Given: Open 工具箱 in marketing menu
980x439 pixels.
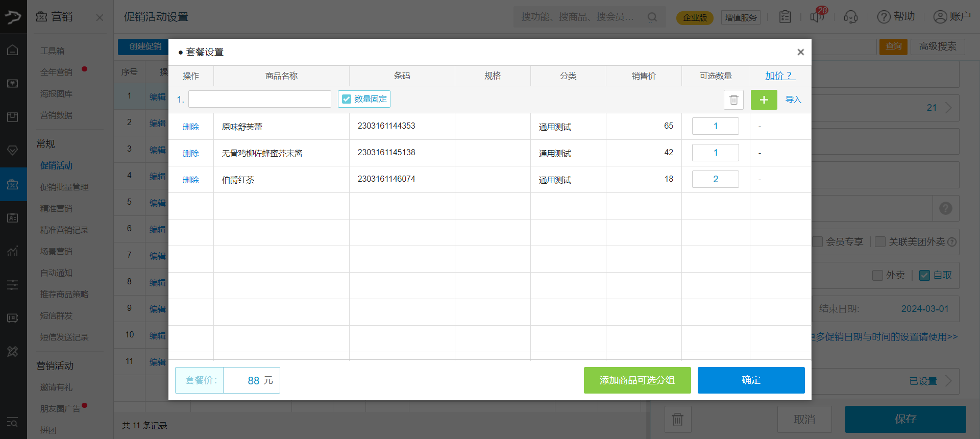Looking at the screenshot, I should tap(53, 51).
